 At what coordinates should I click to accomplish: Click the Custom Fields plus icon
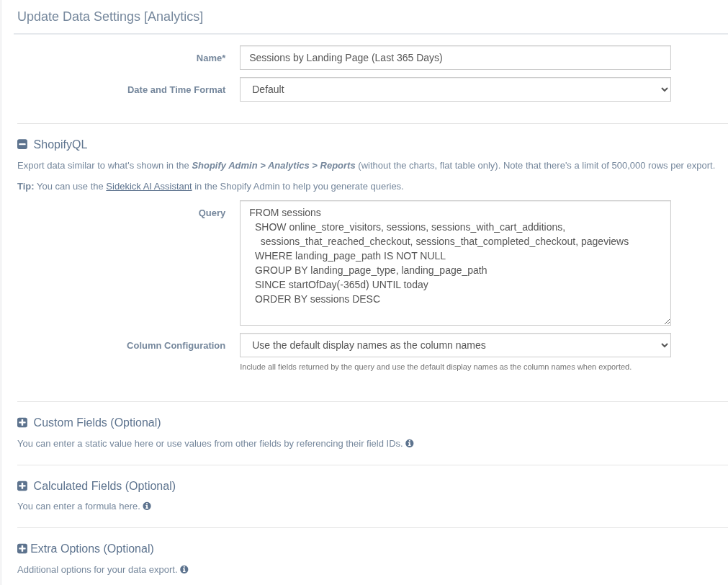[22, 423]
